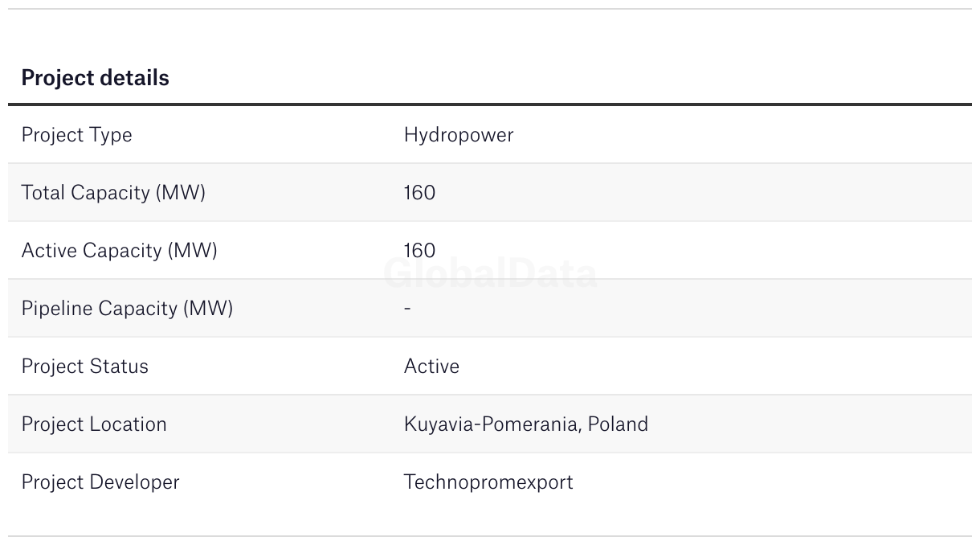
Task: Select the Project Developer label
Action: tap(100, 482)
